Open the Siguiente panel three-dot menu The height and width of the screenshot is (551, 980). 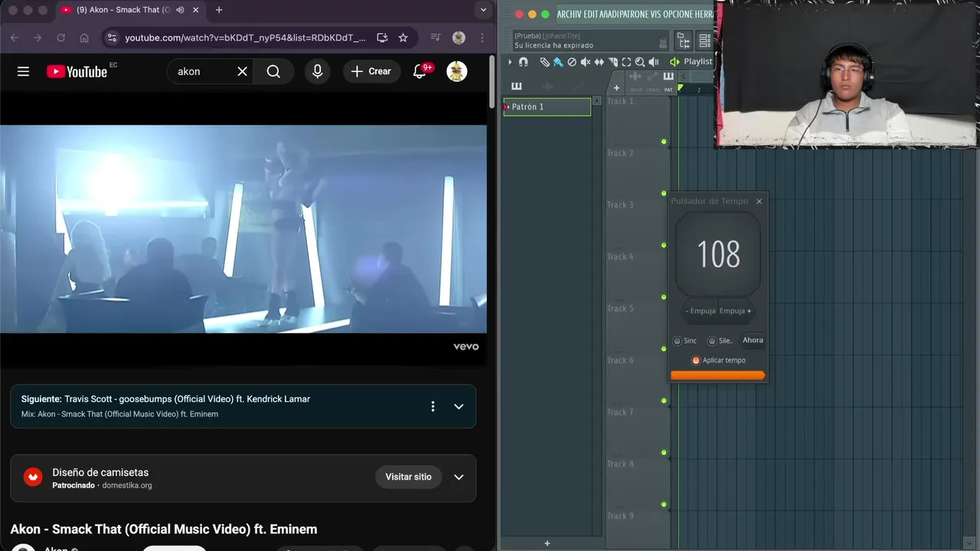(x=433, y=406)
